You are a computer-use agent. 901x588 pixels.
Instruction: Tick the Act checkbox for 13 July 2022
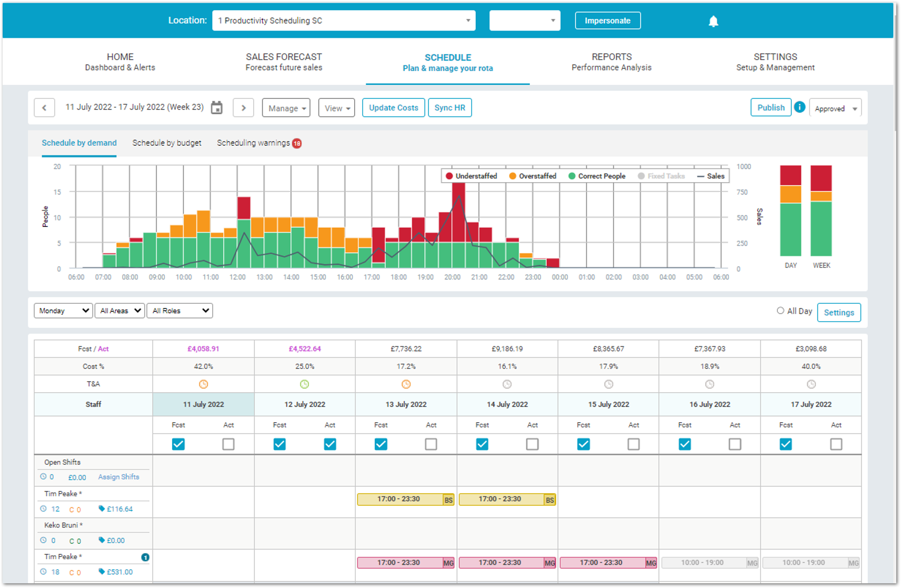(x=431, y=444)
